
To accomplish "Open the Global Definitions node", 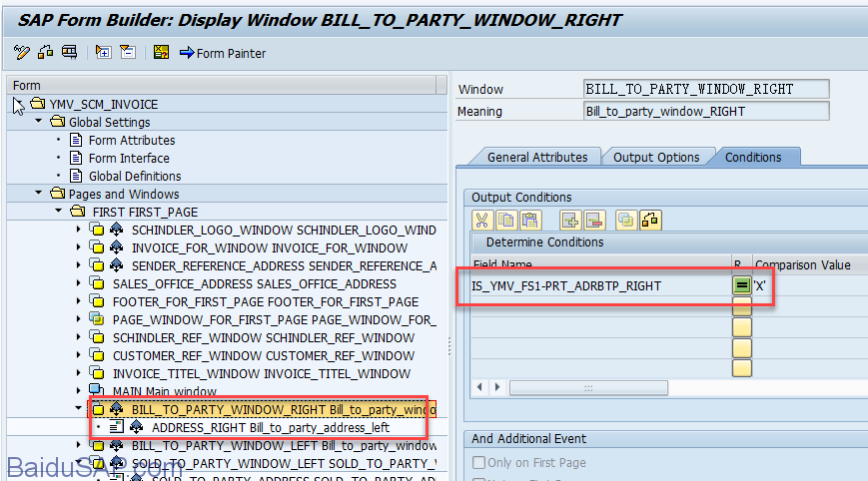I will tap(135, 176).
